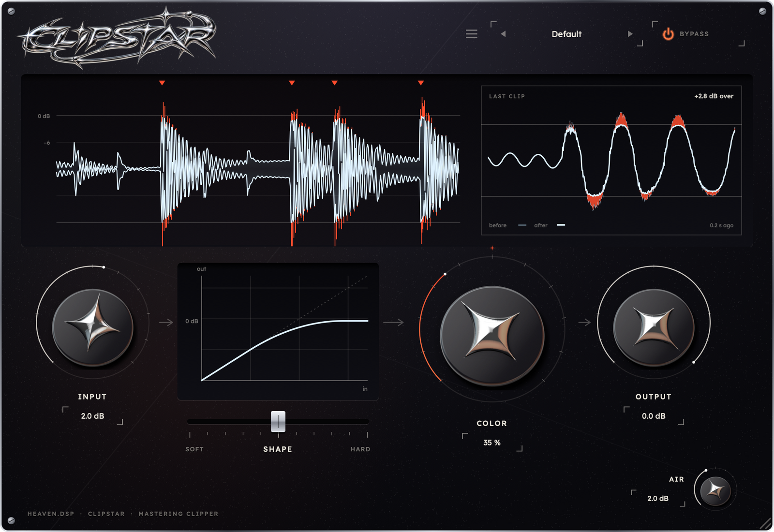Click the 'HEAVEN.DSP' footer text
The height and width of the screenshot is (532, 774).
coord(50,514)
